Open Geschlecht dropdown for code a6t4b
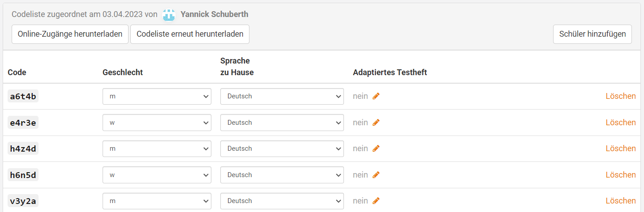This screenshot has width=644, height=212. click(x=157, y=96)
